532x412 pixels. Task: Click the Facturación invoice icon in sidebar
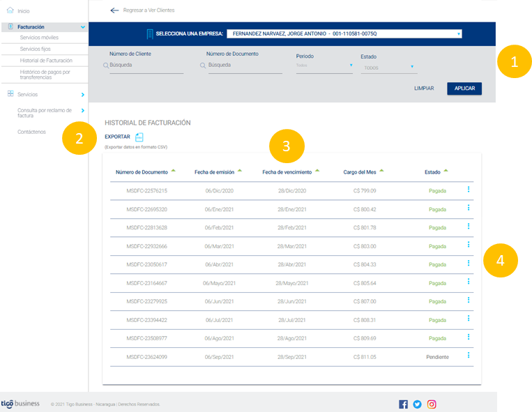point(10,26)
